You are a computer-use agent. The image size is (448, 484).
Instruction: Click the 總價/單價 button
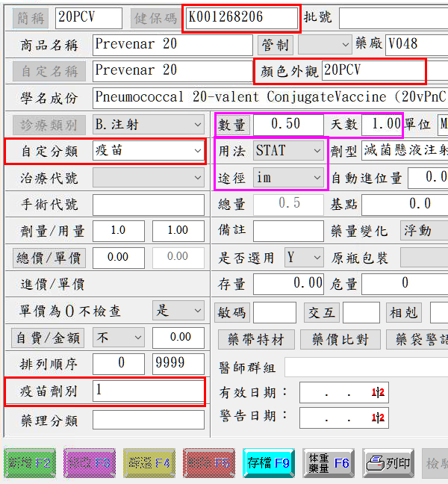pos(49,258)
